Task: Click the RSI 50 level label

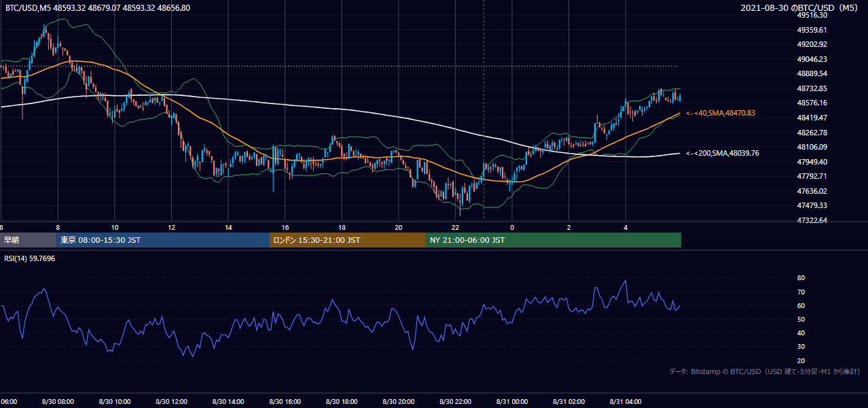Action: (x=801, y=319)
